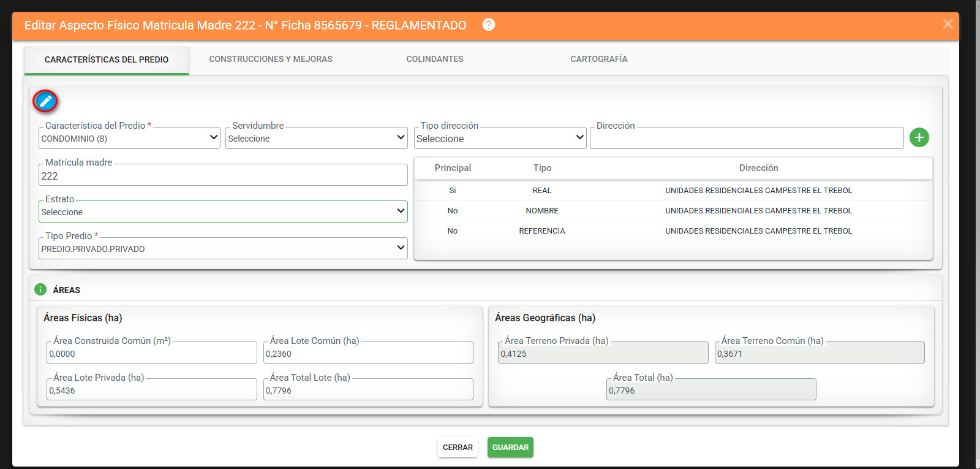This screenshot has height=469, width=980.
Task: Go to the Cartografía tab
Action: [x=599, y=59]
